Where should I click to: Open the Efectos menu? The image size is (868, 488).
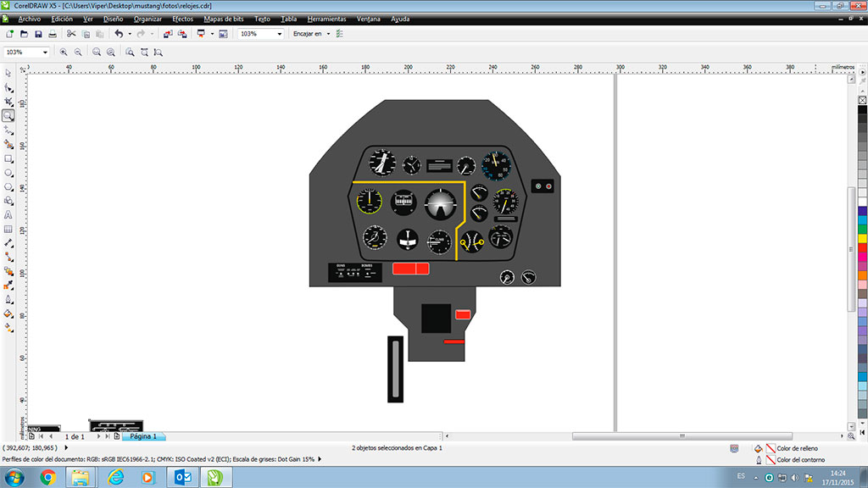[x=182, y=19]
